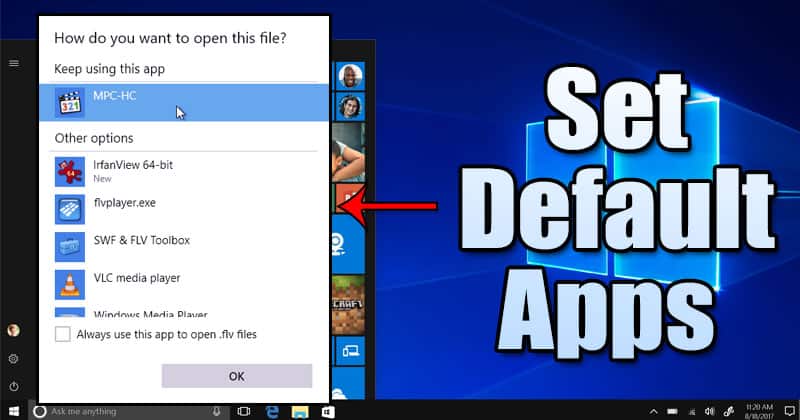800x420 pixels.
Task: Open Task View from the taskbar
Action: tap(244, 411)
